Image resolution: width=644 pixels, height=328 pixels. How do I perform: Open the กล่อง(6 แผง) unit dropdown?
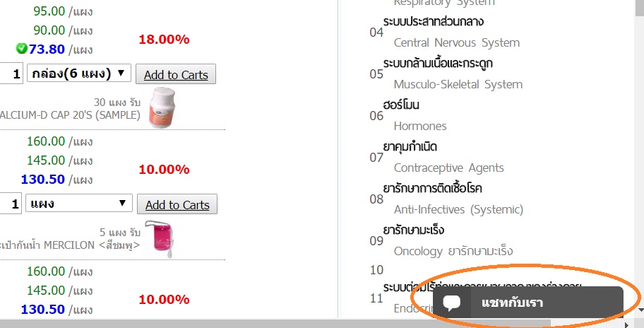click(79, 73)
